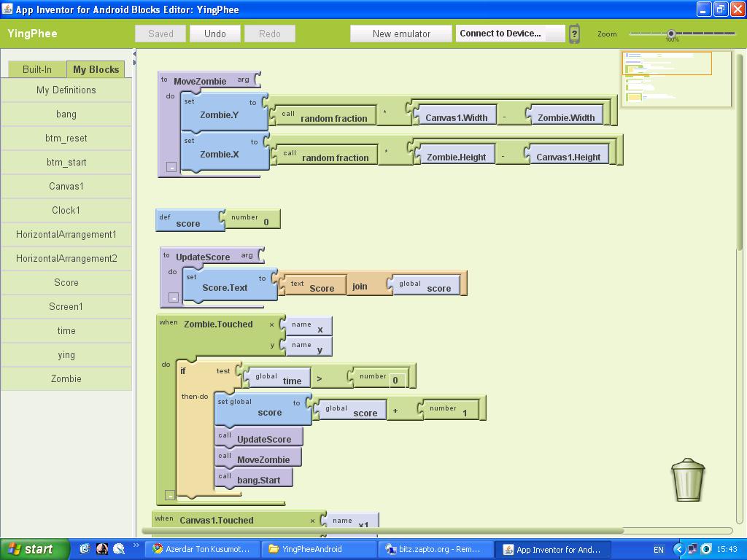Select the set Score.Text block
Viewport: 747px width, 560px height.
(230, 285)
